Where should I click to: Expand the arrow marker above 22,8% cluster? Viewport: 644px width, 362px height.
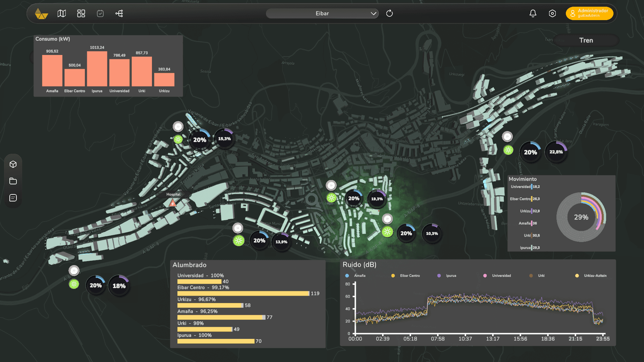(x=507, y=136)
